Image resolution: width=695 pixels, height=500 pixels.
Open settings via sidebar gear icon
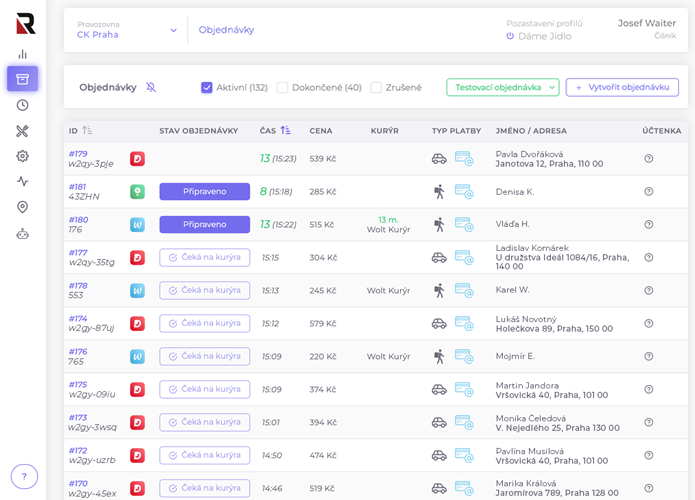click(22, 156)
